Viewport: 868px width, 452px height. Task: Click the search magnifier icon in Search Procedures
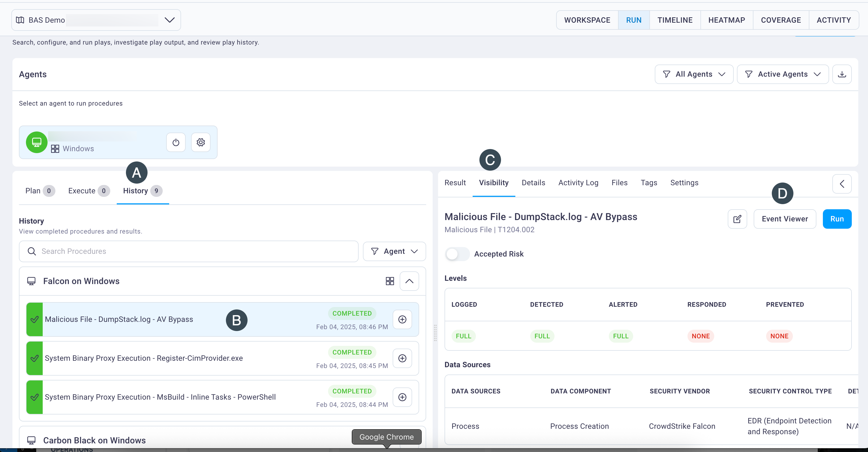click(32, 251)
